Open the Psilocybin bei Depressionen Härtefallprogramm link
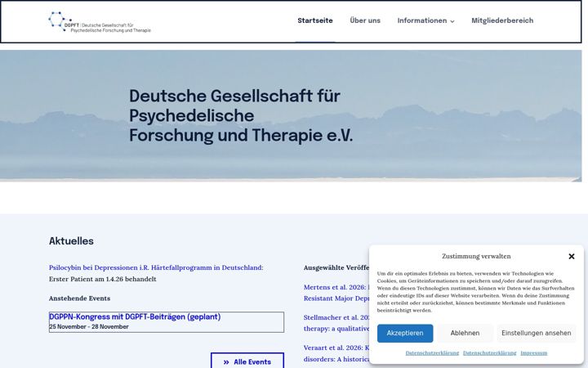This screenshot has width=588, height=368. [156, 267]
